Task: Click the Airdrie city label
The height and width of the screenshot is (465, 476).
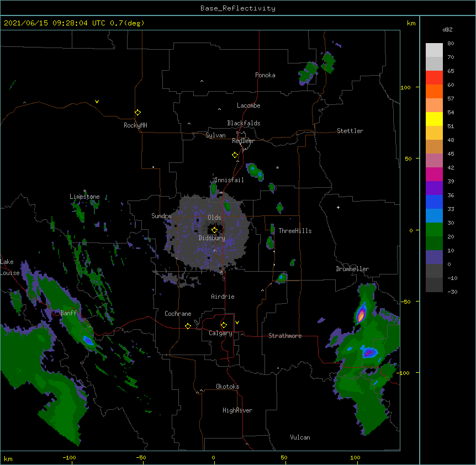Action: (x=223, y=297)
